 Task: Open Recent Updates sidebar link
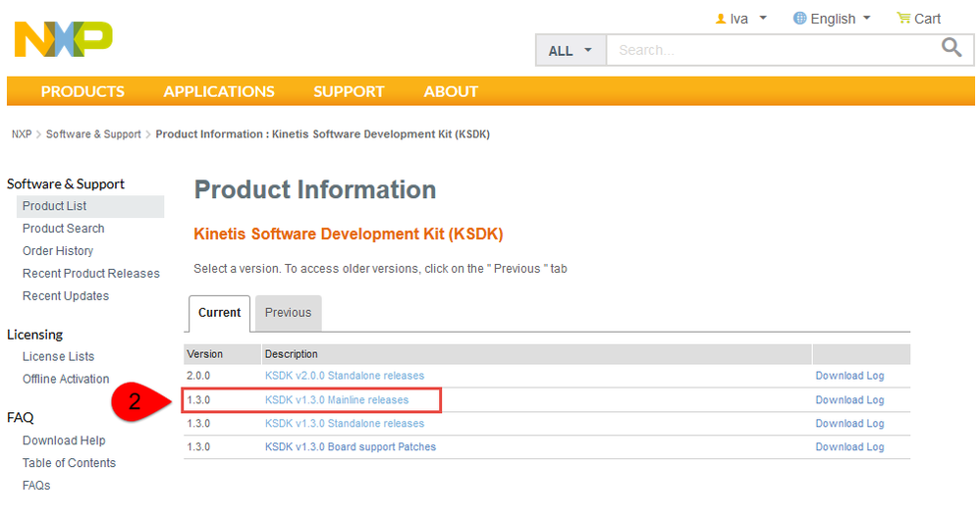(66, 296)
